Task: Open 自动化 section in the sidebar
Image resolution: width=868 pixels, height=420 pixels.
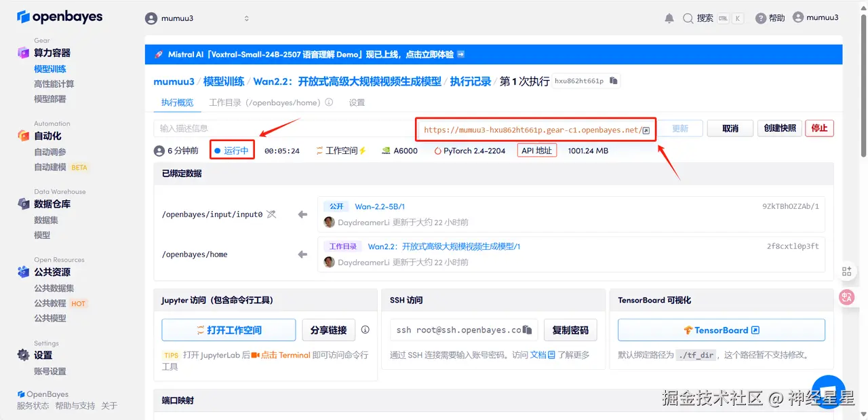Action: click(x=47, y=136)
